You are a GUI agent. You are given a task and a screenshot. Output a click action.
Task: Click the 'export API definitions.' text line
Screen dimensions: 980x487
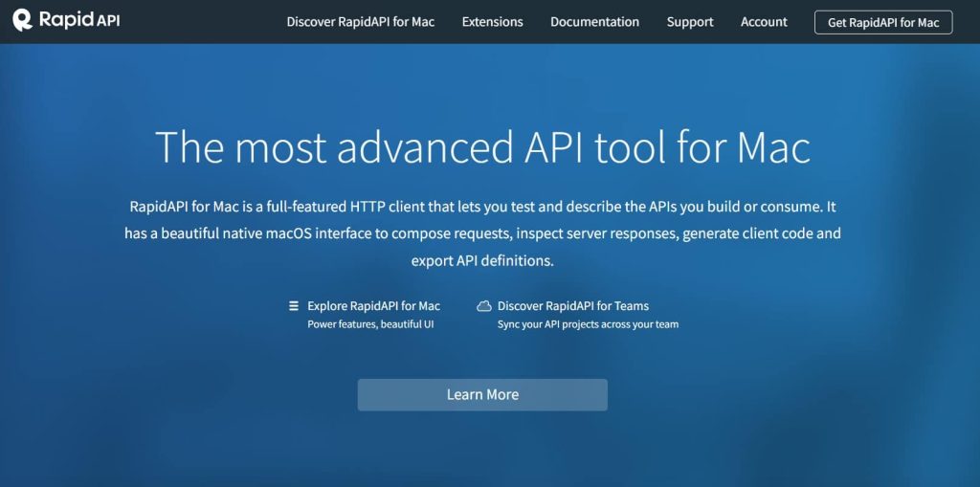click(482, 260)
